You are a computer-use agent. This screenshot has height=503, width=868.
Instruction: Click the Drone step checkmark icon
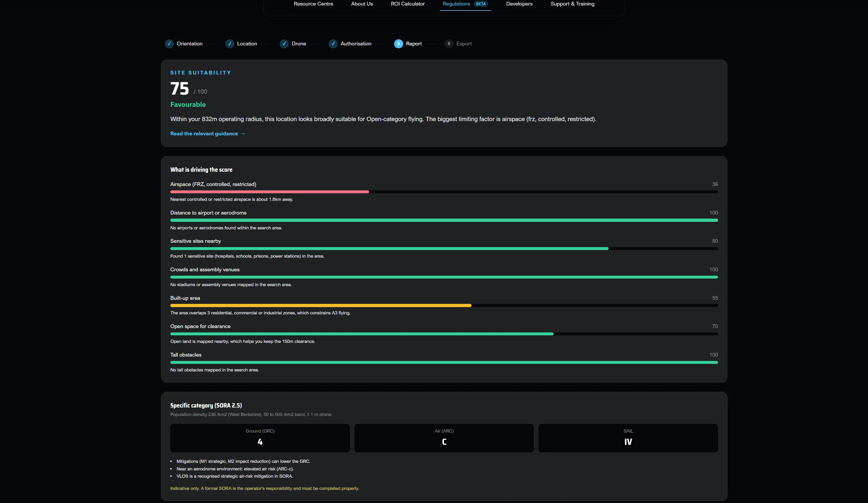[x=284, y=44]
